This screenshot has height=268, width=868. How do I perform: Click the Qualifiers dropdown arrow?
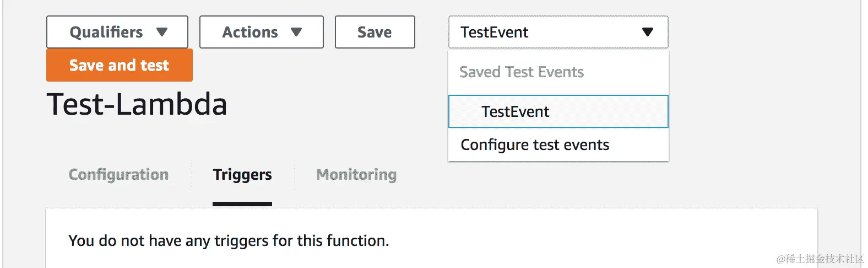click(x=161, y=32)
